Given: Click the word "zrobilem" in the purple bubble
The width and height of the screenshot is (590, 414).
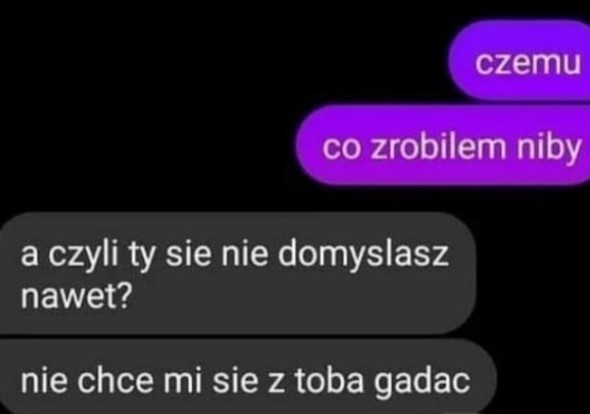Looking at the screenshot, I should pos(439,147).
